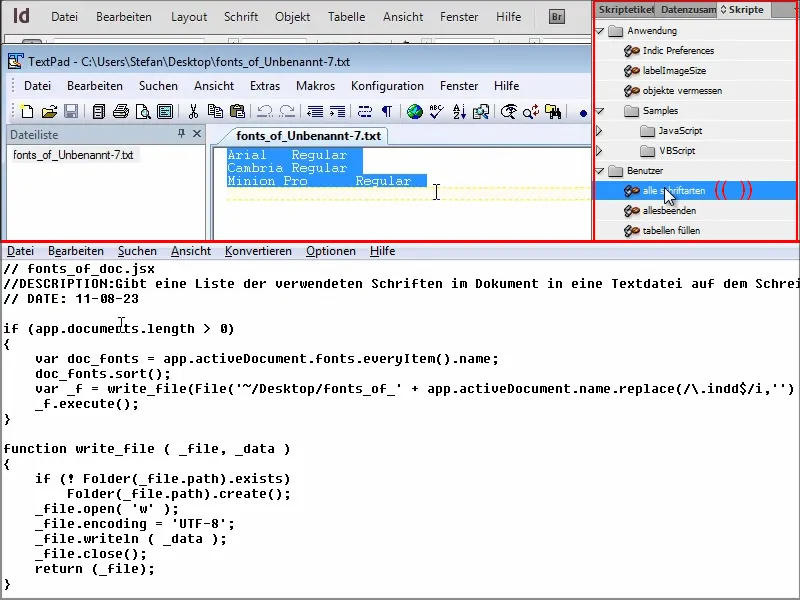Click the record macro dot icon
The image size is (800, 600).
[x=583, y=113]
